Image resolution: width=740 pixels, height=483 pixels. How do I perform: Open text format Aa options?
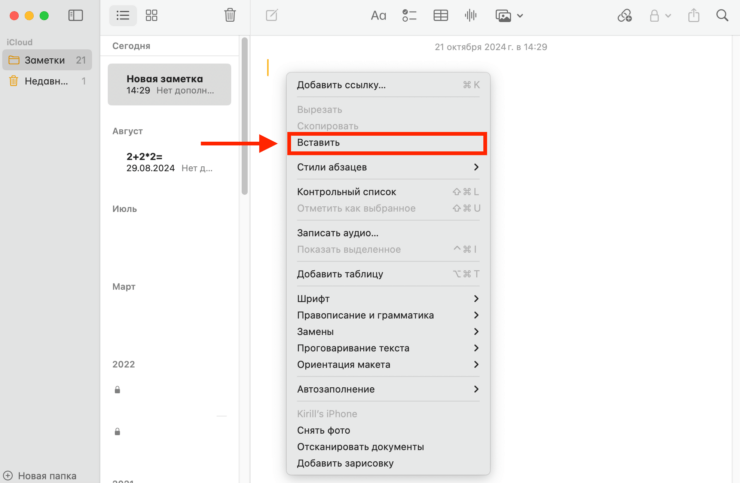tap(378, 15)
